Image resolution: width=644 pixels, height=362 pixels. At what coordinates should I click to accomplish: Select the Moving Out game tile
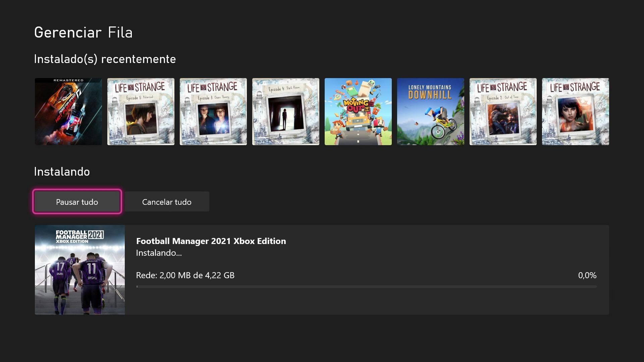point(358,112)
